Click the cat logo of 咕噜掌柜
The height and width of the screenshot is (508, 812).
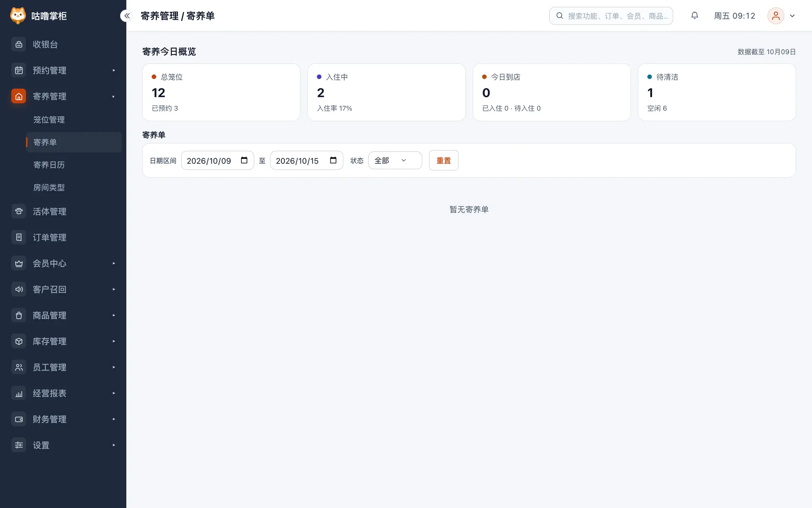pyautogui.click(x=18, y=16)
